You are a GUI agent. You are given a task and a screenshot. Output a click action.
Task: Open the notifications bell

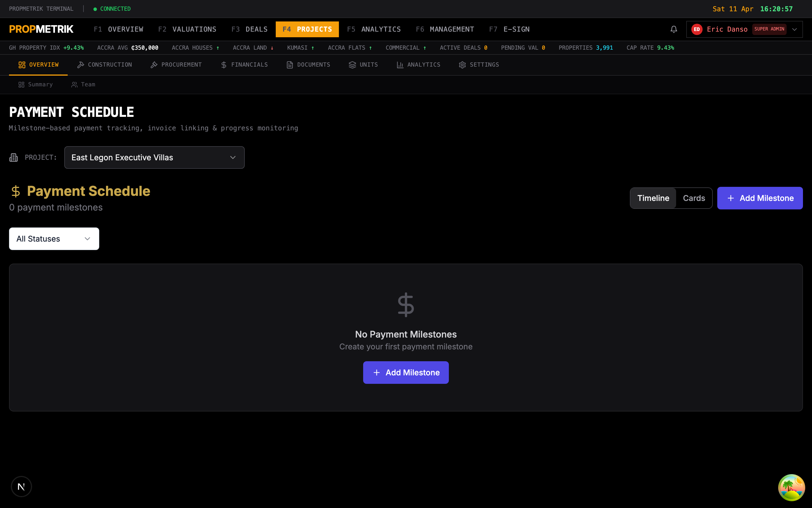coord(673,29)
